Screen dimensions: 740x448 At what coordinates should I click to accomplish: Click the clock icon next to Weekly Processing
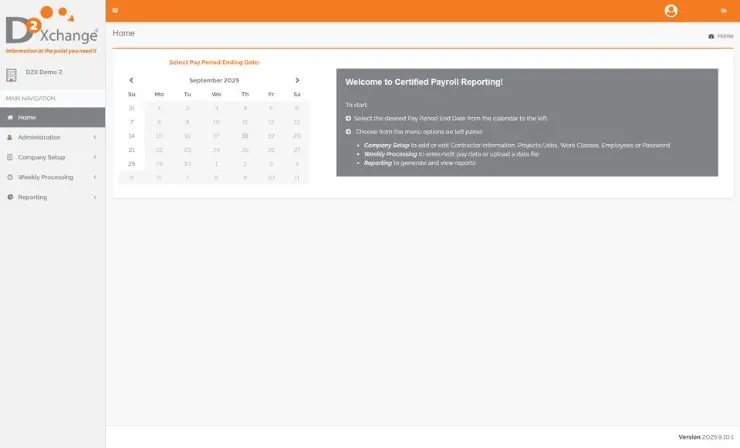pyautogui.click(x=10, y=177)
